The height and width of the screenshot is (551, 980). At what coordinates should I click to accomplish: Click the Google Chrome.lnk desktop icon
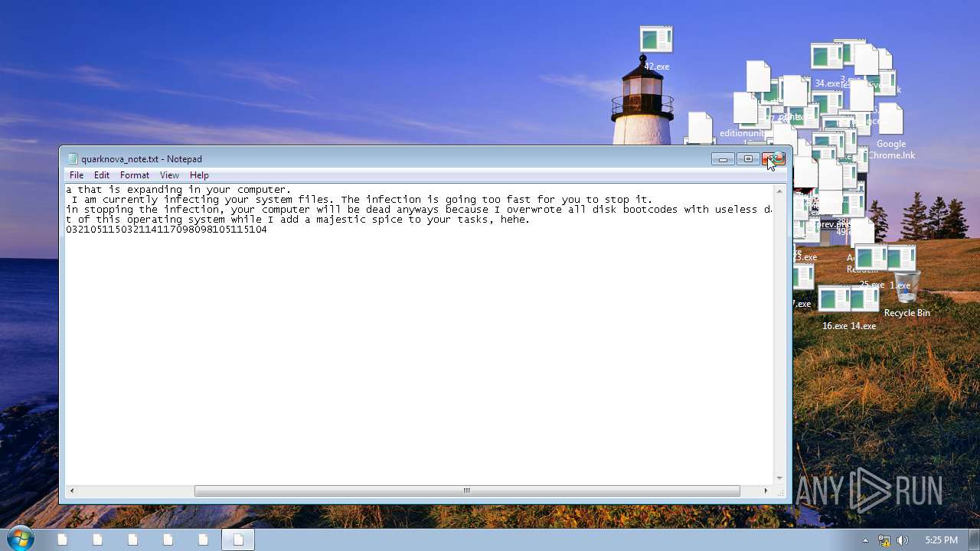[891, 132]
